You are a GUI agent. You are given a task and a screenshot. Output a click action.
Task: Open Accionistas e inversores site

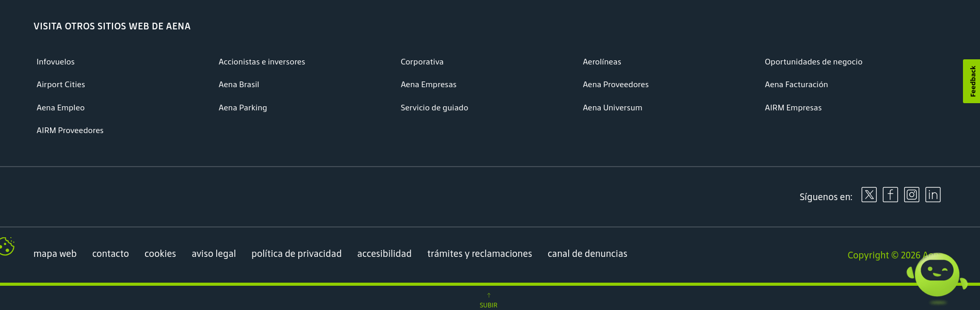(262, 62)
